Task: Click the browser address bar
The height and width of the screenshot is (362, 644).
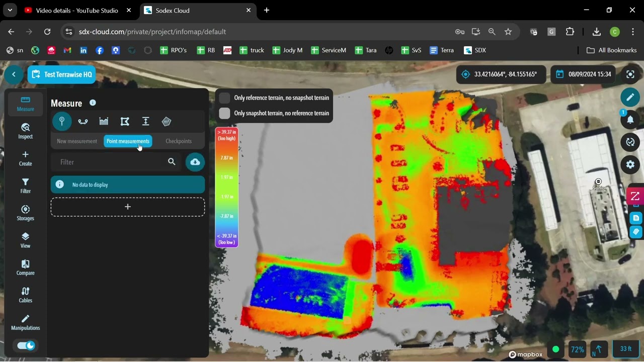Action: tap(262, 32)
